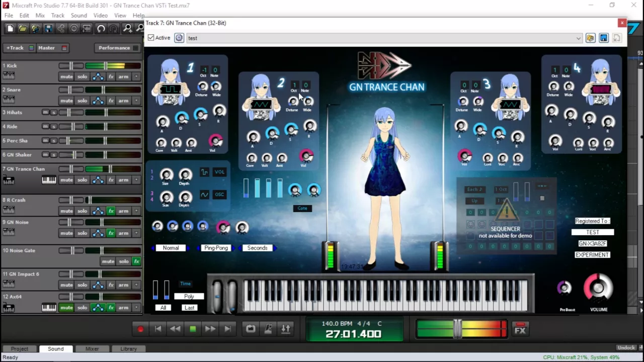Unmute the 12 Ax64 track
The height and width of the screenshot is (362, 644).
pos(66,307)
